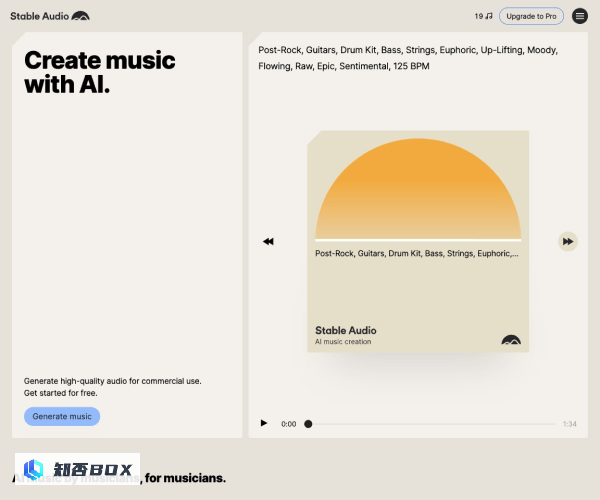Viewport: 600px width, 500px height.
Task: Click the Generate music button
Action: coord(62,416)
